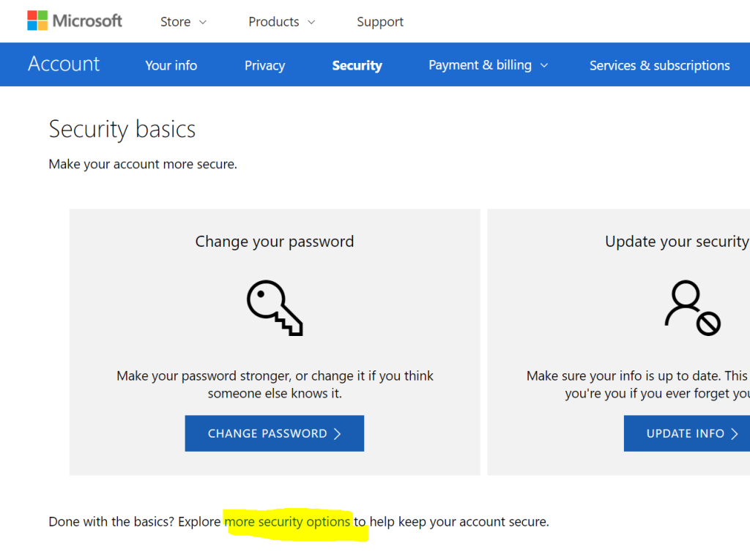Viewport: 750px width, 560px height.
Task: Click the 'Make sure your info is up to date' text
Action: coord(638,384)
